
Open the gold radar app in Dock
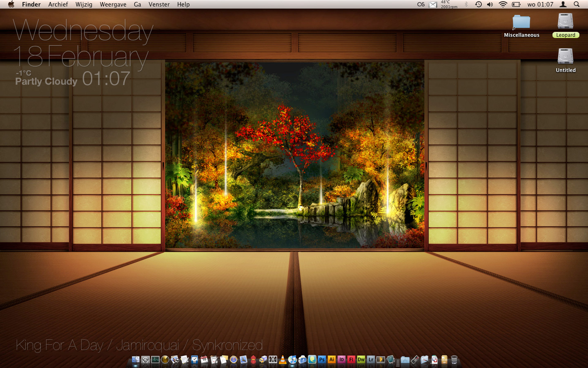click(165, 360)
